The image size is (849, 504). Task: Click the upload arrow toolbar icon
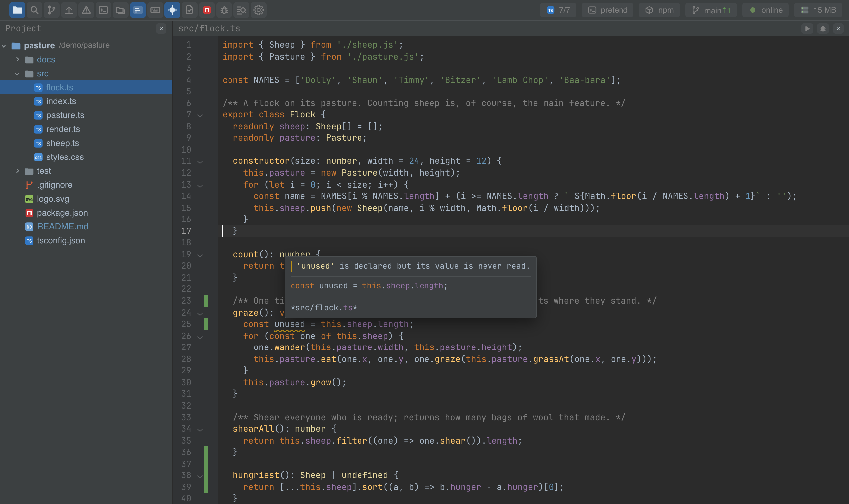(69, 10)
